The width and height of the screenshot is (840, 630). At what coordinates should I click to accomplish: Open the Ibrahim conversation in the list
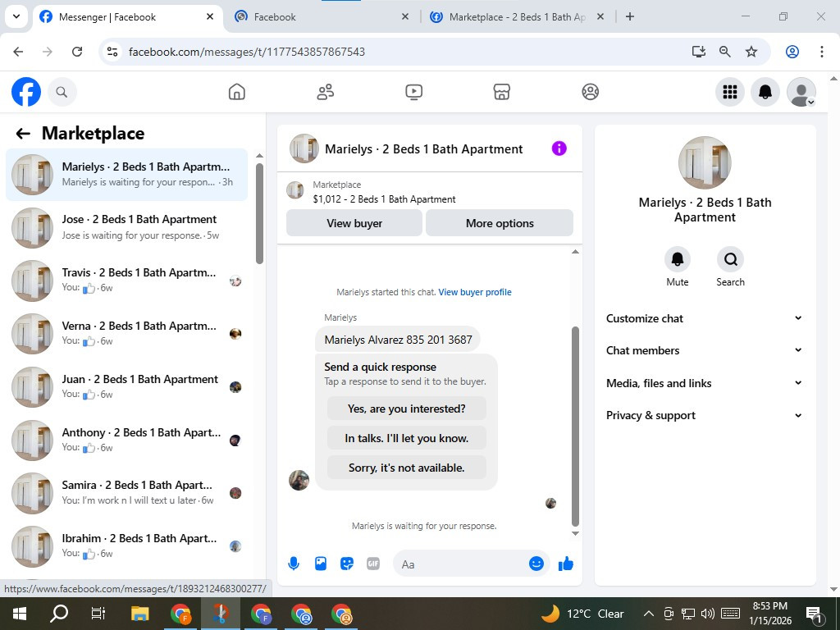click(127, 546)
